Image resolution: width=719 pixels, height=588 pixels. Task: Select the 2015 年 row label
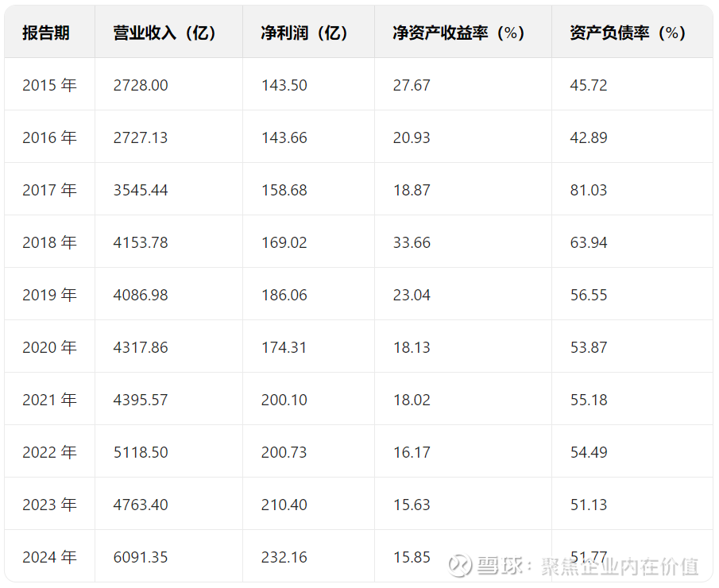point(49,85)
